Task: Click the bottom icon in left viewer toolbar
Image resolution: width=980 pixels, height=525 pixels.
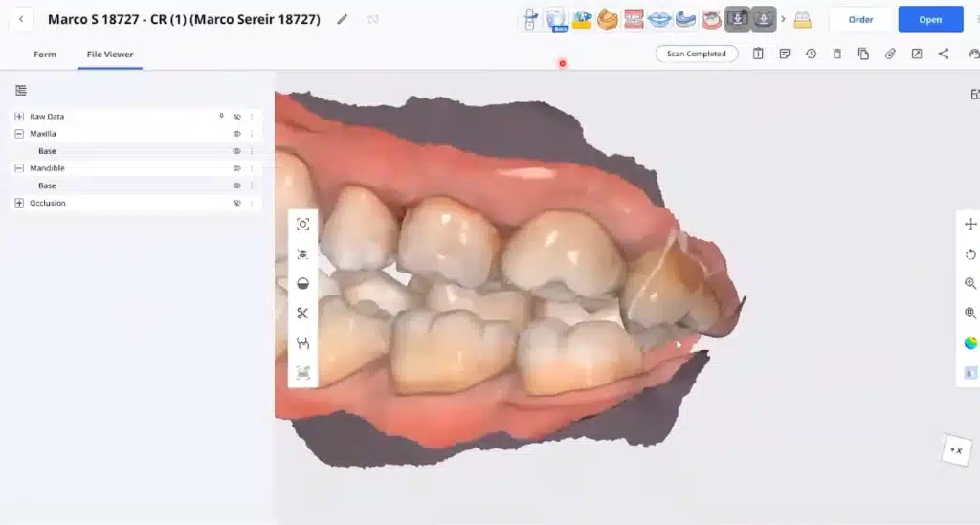Action: click(x=302, y=373)
